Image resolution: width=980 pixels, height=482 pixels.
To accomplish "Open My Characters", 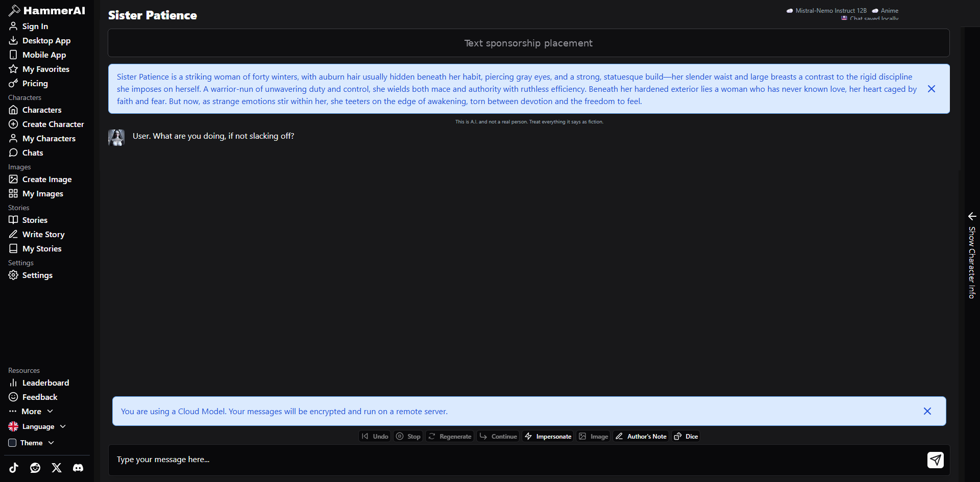I will pos(42,139).
